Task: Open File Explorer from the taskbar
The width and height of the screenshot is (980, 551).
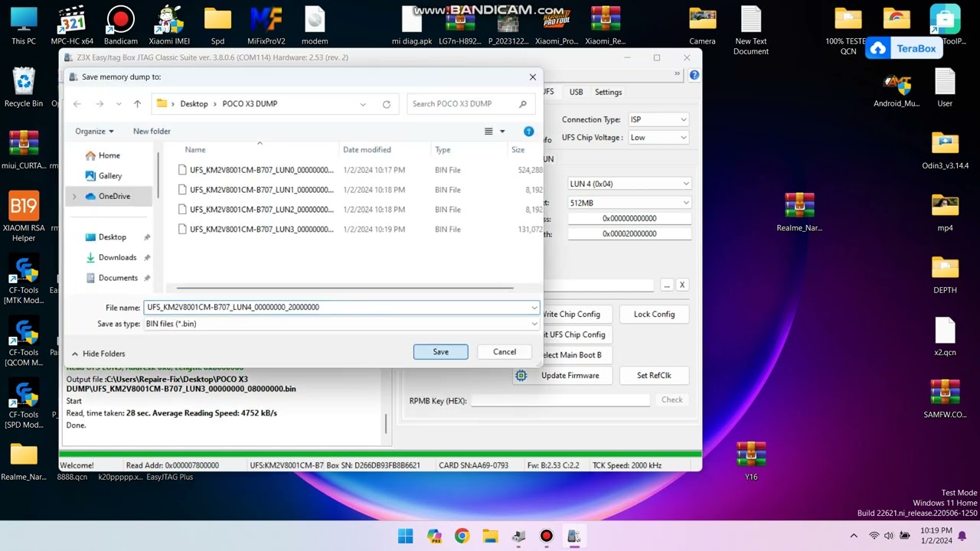Action: click(x=490, y=536)
